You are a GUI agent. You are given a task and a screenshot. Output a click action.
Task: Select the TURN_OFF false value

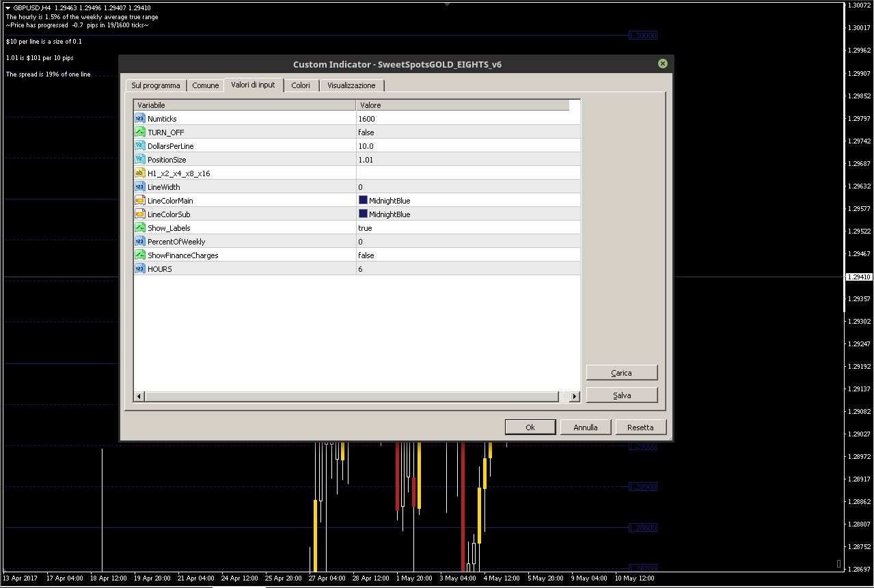(366, 132)
